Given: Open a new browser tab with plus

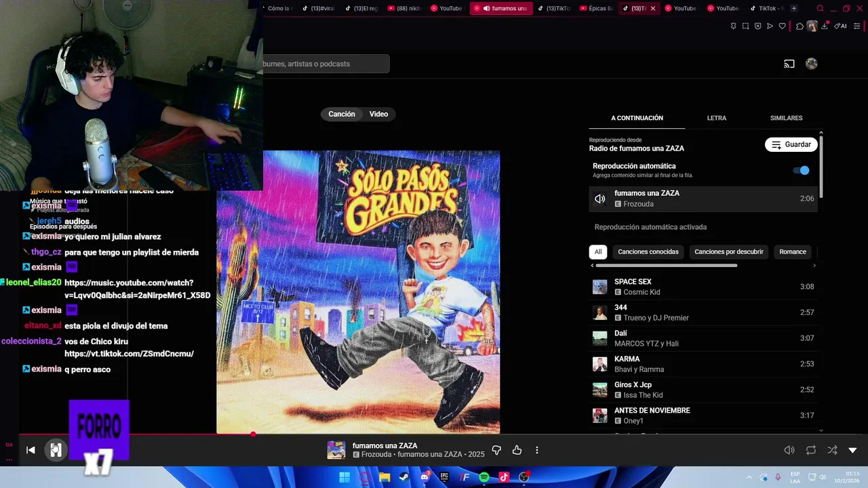Looking at the screenshot, I should pyautogui.click(x=794, y=8).
